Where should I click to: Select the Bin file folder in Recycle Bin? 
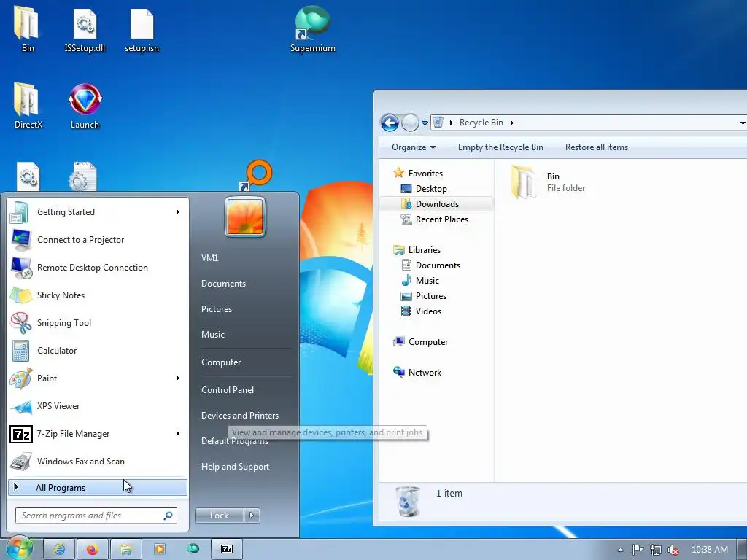pyautogui.click(x=548, y=182)
